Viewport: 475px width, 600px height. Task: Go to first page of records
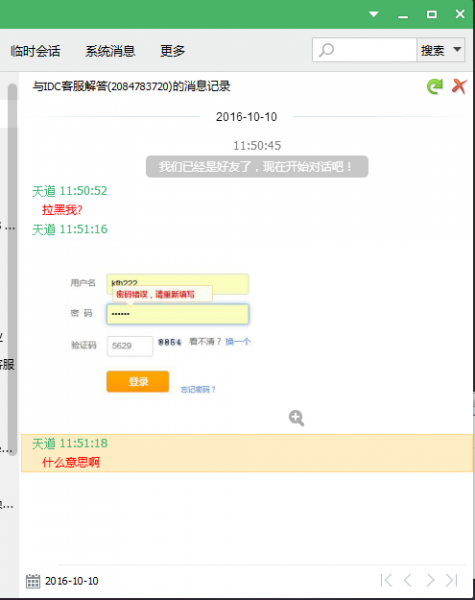(386, 580)
